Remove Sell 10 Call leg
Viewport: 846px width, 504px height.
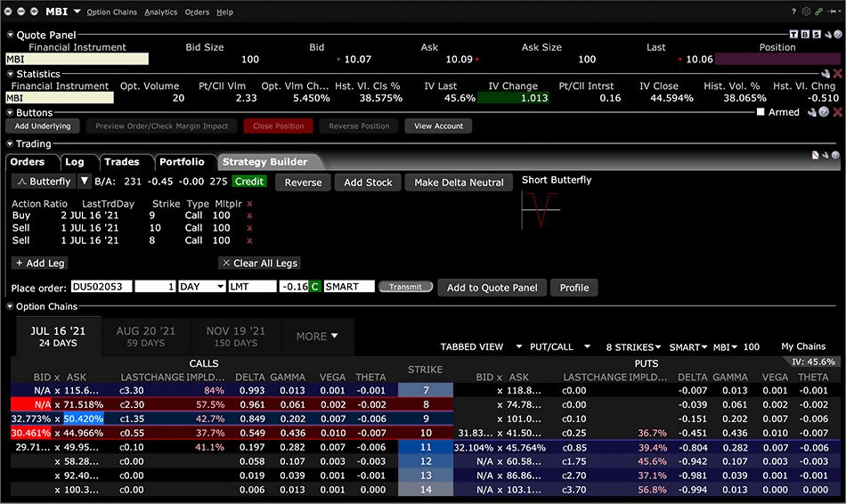[249, 228]
